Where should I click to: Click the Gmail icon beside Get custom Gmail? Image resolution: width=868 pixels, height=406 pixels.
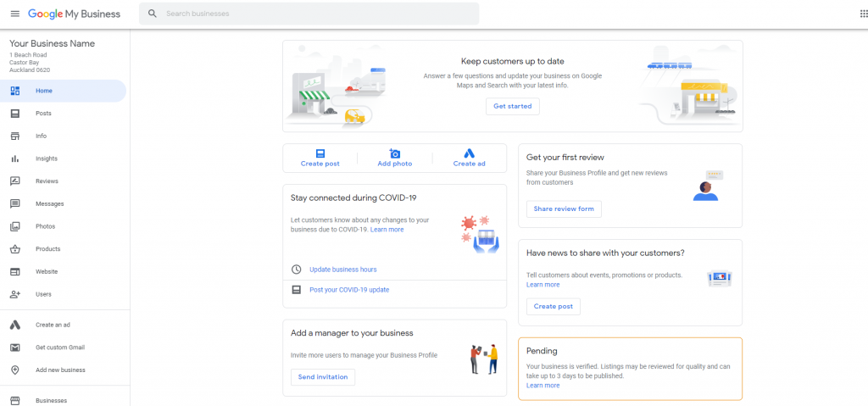(15, 348)
